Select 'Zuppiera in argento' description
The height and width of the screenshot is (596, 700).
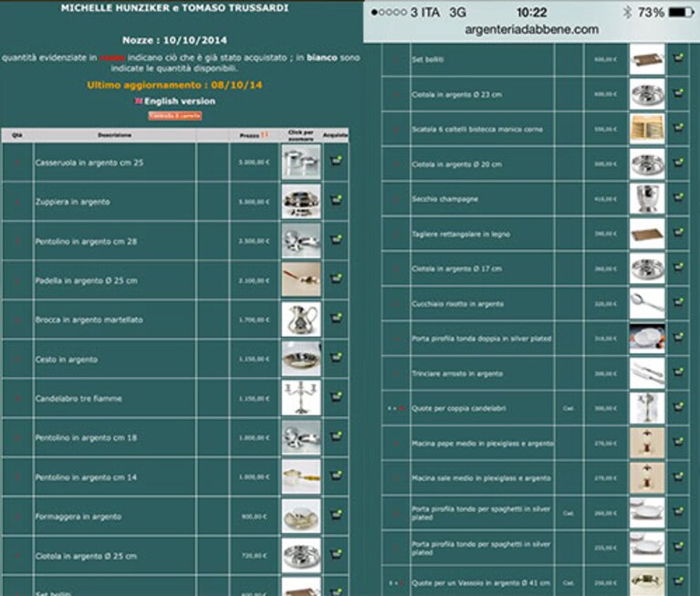click(73, 202)
